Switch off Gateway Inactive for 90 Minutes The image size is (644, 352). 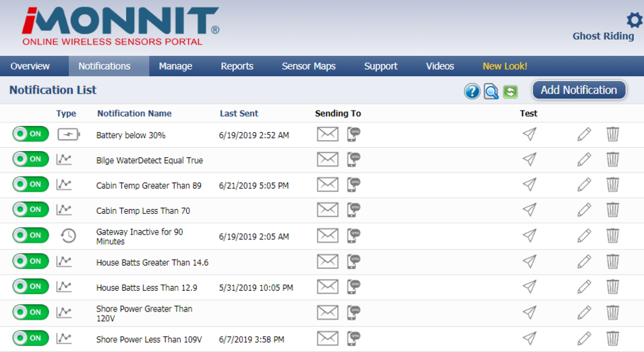point(30,235)
